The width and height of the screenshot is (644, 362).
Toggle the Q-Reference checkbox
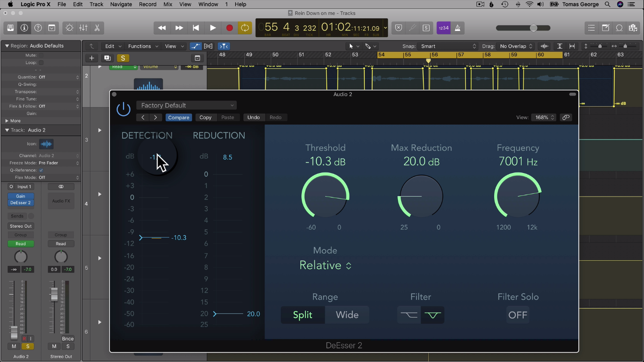(41, 170)
